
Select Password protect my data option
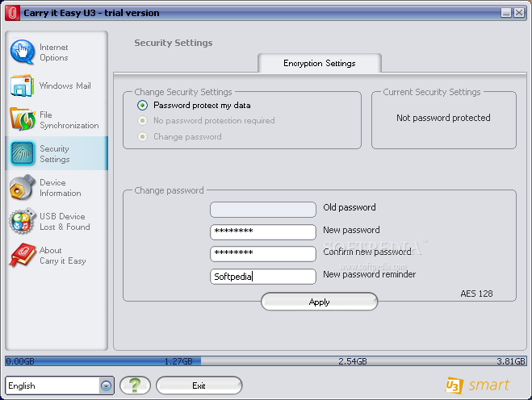(x=143, y=106)
